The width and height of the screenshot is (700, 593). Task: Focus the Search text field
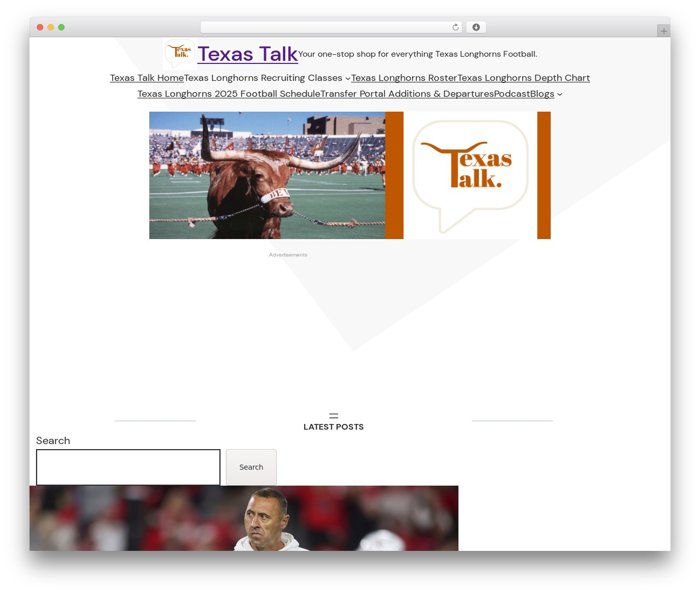click(128, 467)
